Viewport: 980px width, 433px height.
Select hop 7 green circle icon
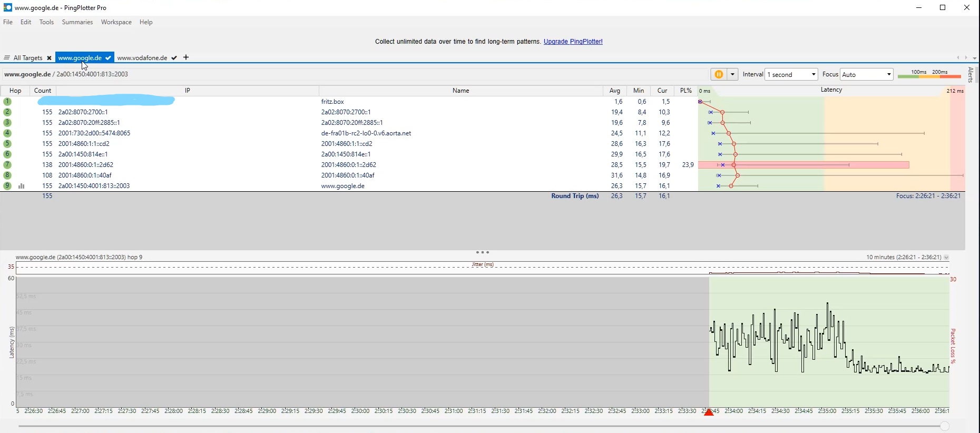7,165
